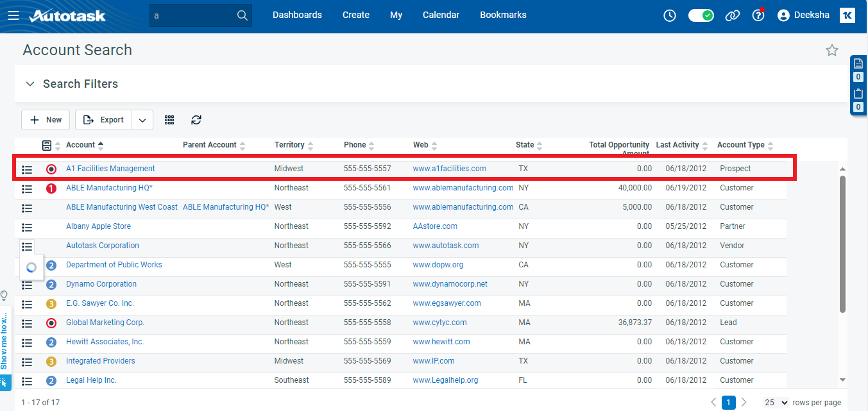Refresh the account list
The width and height of the screenshot is (868, 411).
(x=196, y=120)
